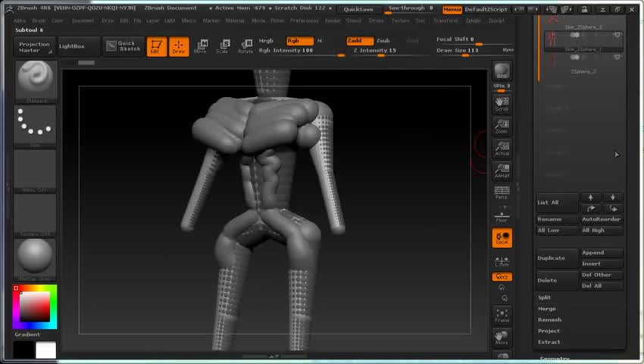Activate the Edit mode button
Viewport: 644px width, 364px height.
click(x=156, y=46)
